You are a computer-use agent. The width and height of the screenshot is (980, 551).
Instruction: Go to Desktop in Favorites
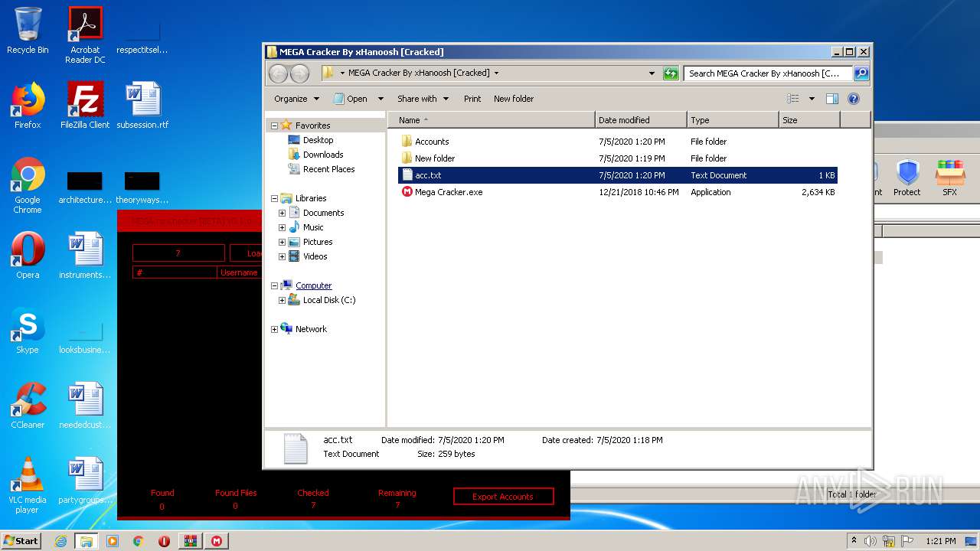pos(318,140)
